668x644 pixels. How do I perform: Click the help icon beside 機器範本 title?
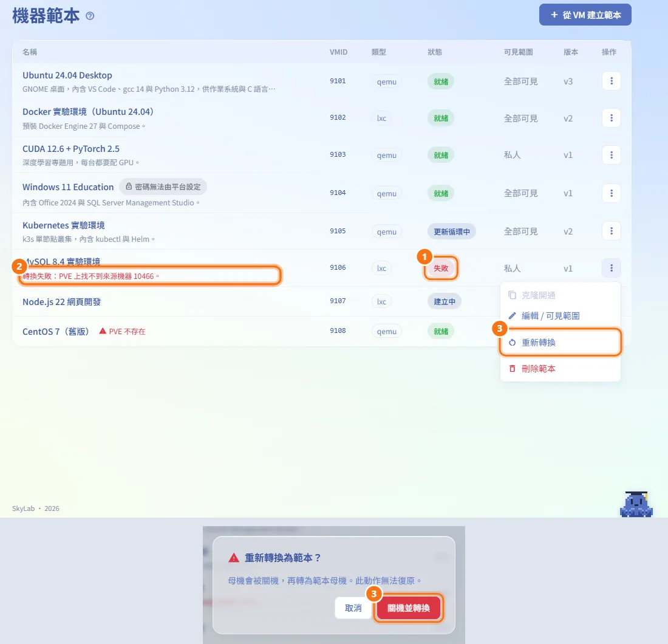click(90, 16)
